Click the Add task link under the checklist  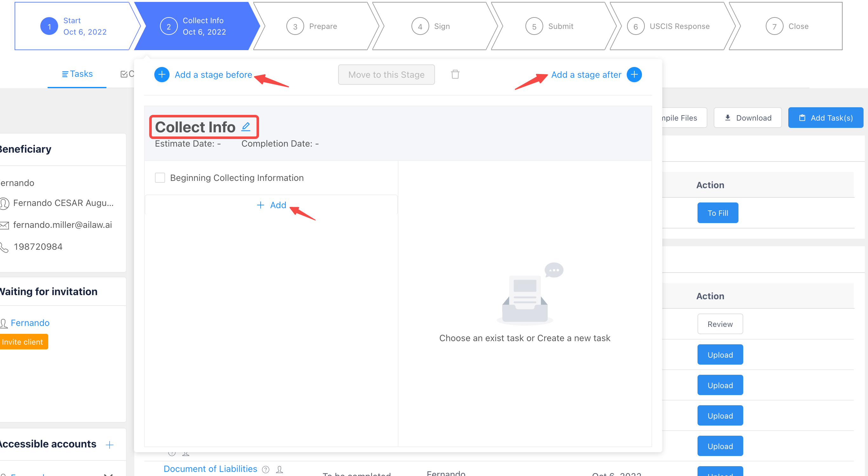(x=271, y=205)
